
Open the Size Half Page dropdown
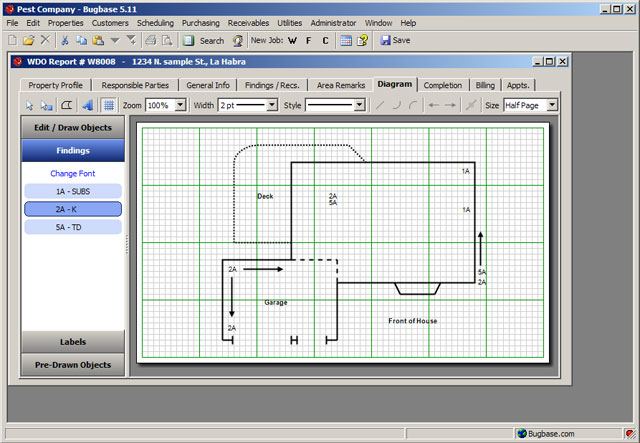[552, 105]
